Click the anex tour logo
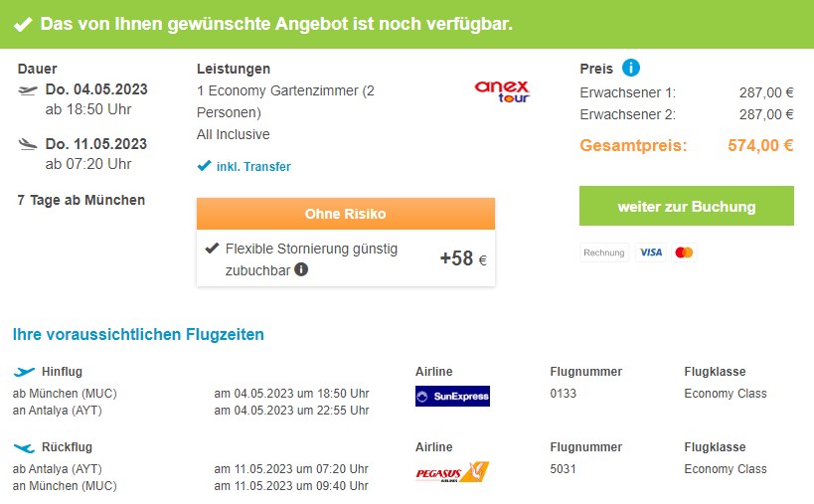 click(502, 91)
